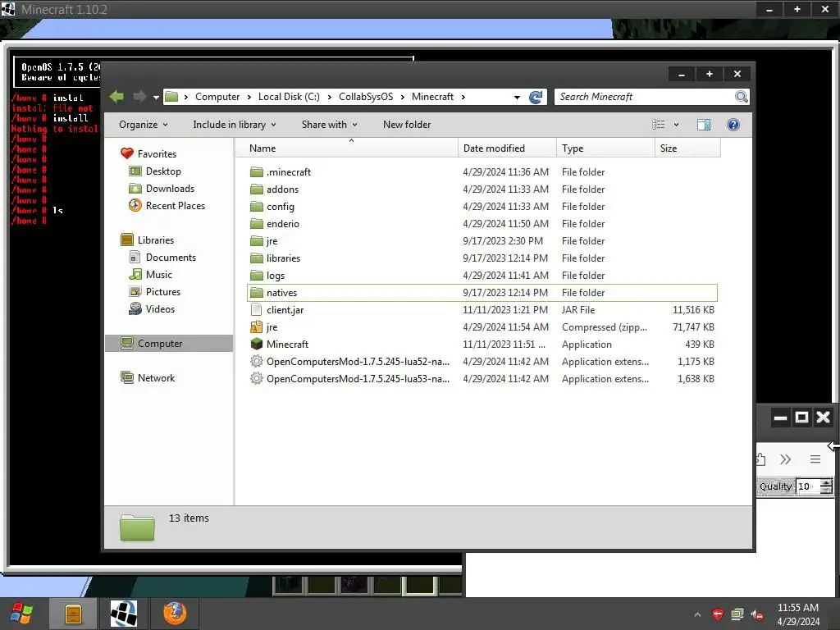Image resolution: width=840 pixels, height=630 pixels.
Task: Show hidden tray icons
Action: coord(697,614)
